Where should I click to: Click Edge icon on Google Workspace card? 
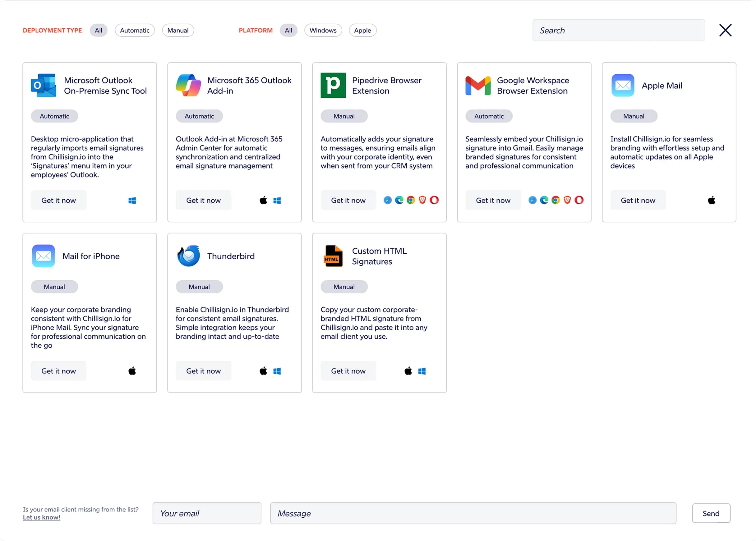click(544, 200)
